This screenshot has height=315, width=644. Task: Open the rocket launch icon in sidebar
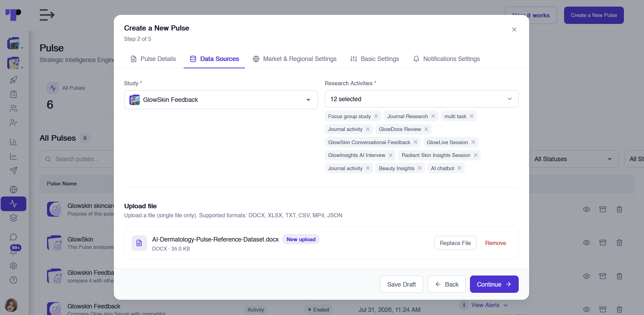(x=13, y=80)
